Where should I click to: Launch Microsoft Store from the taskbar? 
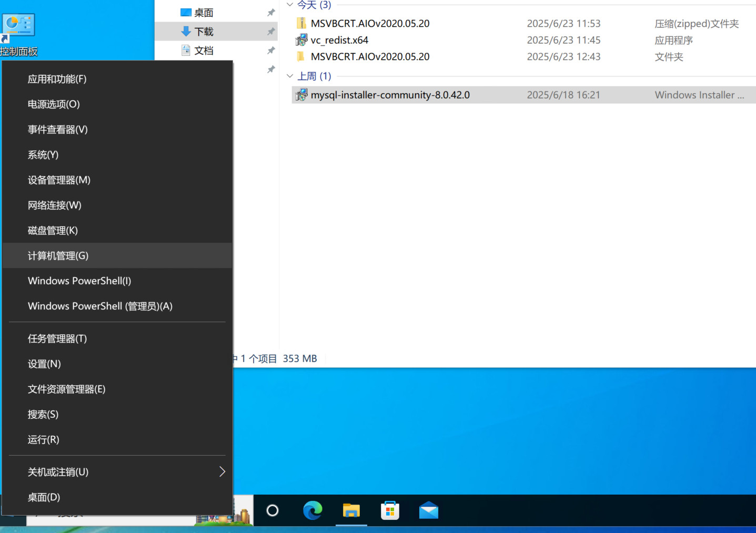[x=390, y=510]
